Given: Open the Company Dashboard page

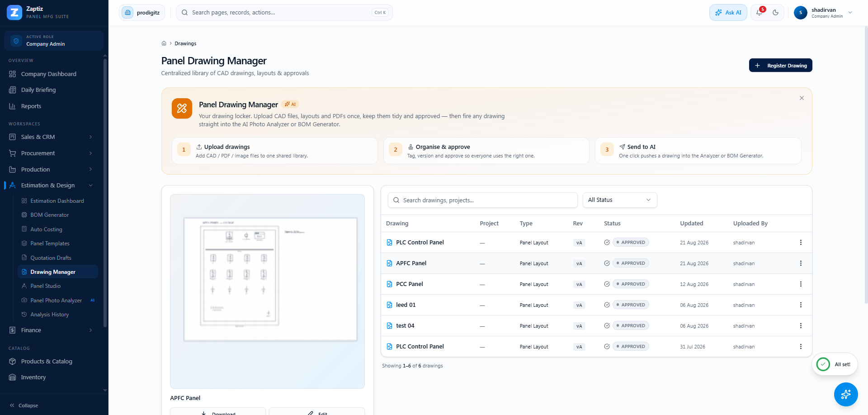Looking at the screenshot, I should (x=51, y=74).
